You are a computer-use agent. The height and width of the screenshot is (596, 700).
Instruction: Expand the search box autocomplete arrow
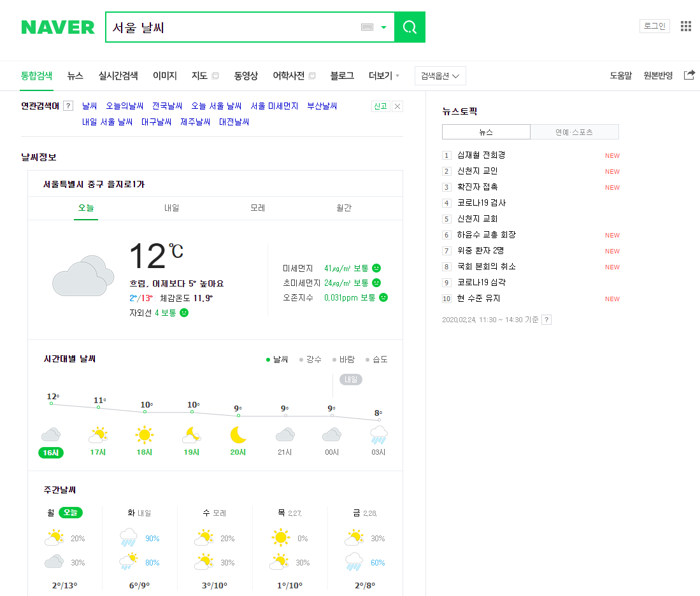coord(383,27)
